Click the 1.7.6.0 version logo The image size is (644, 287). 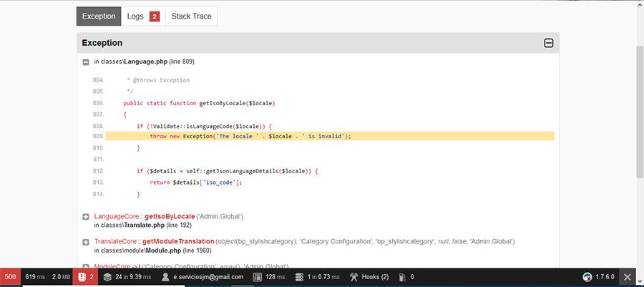pyautogui.click(x=587, y=277)
